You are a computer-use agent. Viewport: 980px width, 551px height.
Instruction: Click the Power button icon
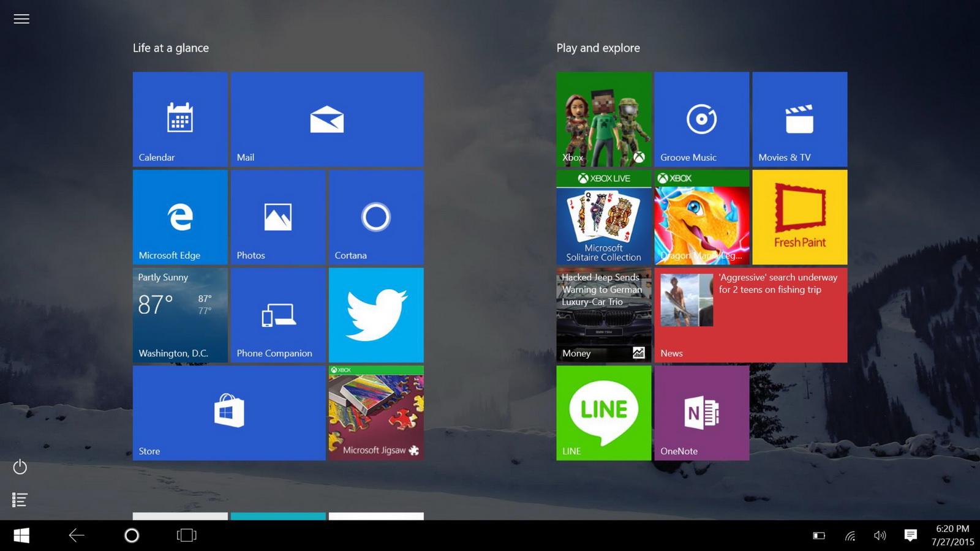(x=20, y=467)
